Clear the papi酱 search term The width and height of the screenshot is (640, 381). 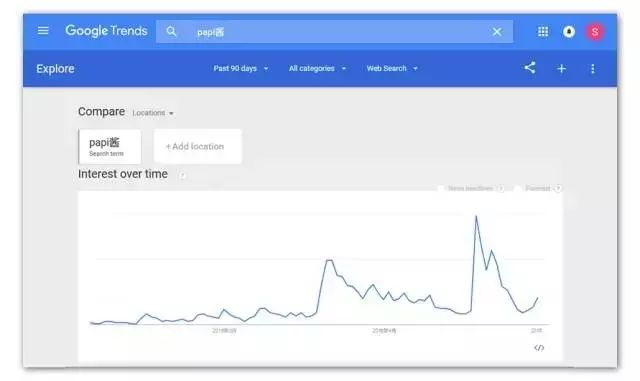click(x=497, y=32)
